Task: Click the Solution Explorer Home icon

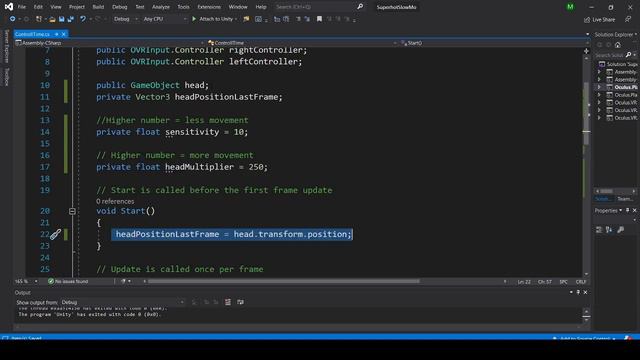Action: point(618,45)
